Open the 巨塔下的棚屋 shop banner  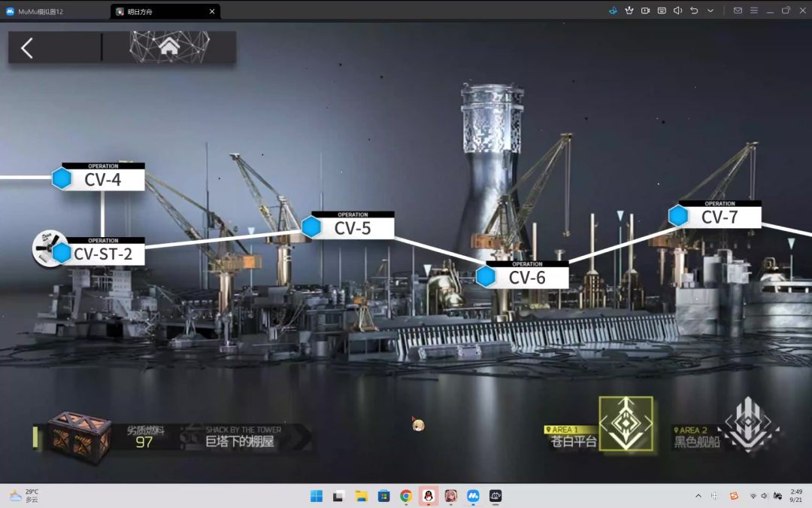pyautogui.click(x=244, y=437)
